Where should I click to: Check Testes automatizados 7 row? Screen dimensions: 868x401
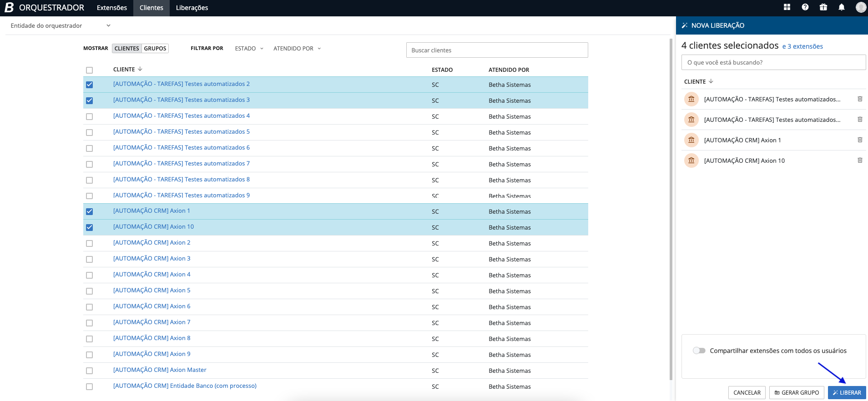coord(89,164)
